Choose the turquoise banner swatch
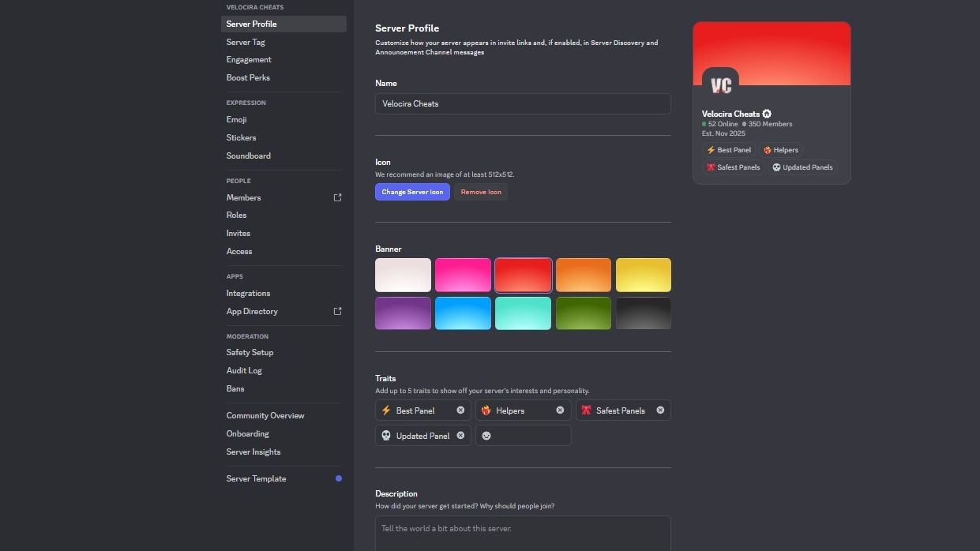Image resolution: width=980 pixels, height=551 pixels. point(523,313)
